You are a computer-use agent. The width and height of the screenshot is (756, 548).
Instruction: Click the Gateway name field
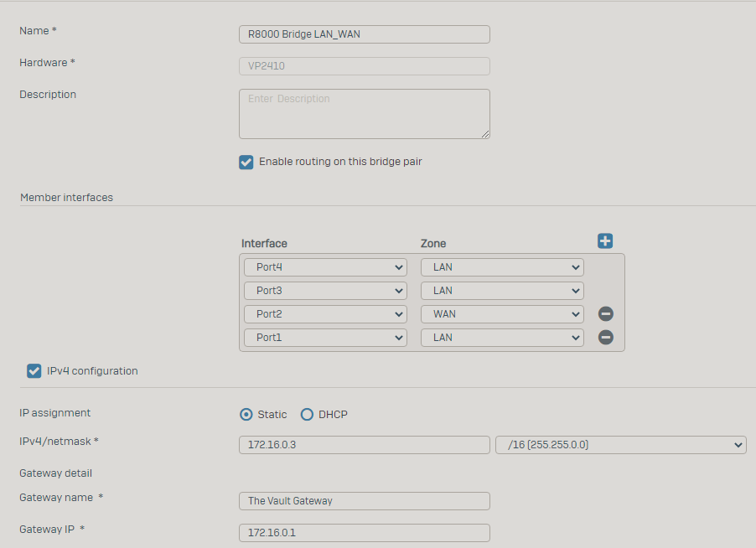click(x=365, y=501)
